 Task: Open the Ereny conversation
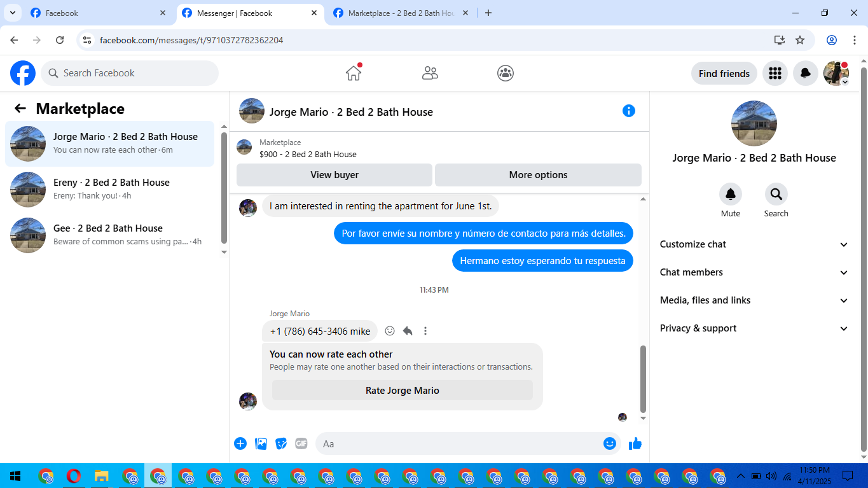[x=110, y=190]
